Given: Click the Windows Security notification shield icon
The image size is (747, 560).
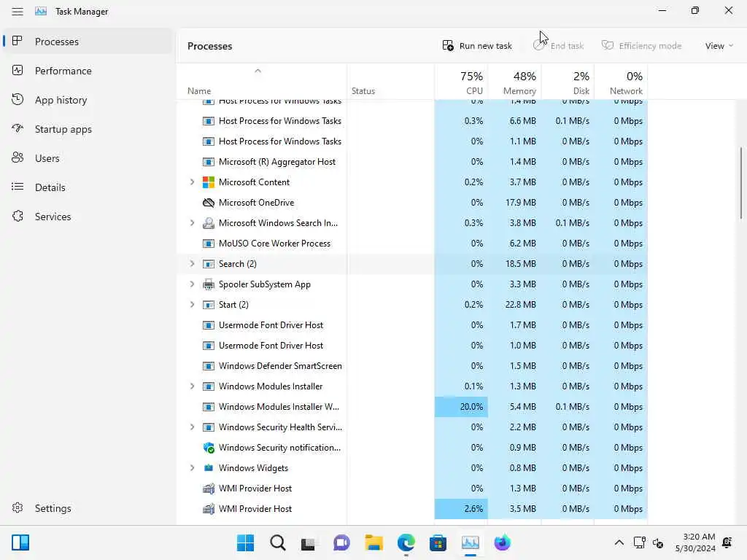Looking at the screenshot, I should (x=208, y=448).
